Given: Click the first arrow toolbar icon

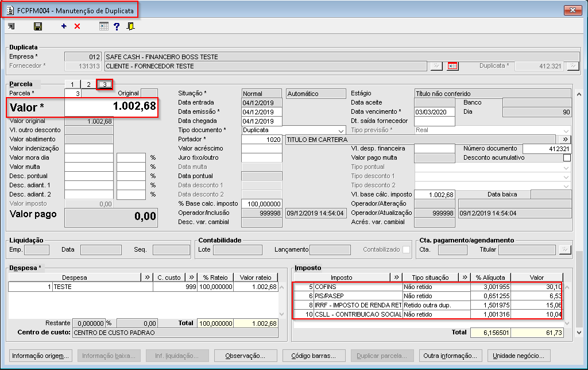Looking at the screenshot, I should tap(11, 26).
